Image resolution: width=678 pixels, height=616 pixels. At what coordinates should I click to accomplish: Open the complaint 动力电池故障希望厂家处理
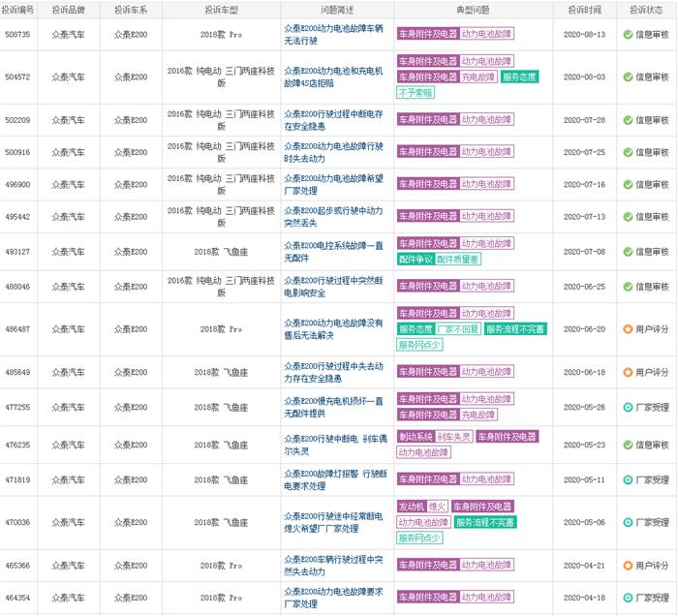pyautogui.click(x=333, y=185)
